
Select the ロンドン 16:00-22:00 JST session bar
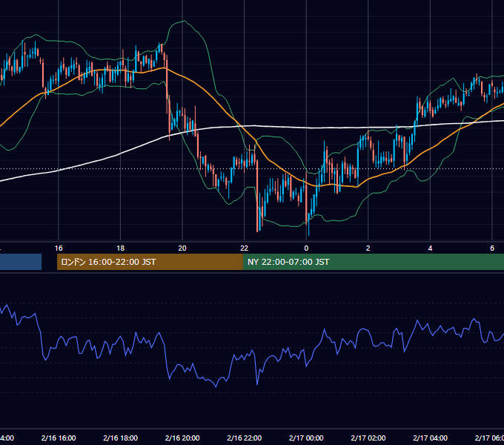click(x=150, y=262)
